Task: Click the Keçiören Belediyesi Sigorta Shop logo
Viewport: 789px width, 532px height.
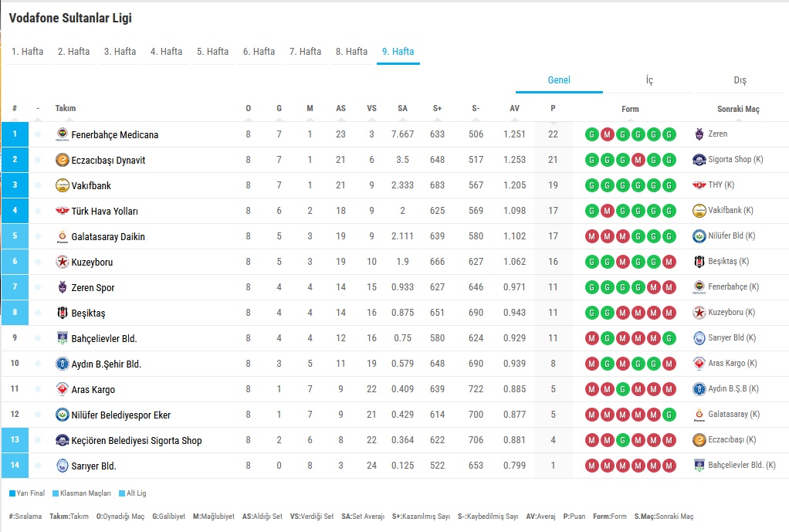Action: pos(62,440)
